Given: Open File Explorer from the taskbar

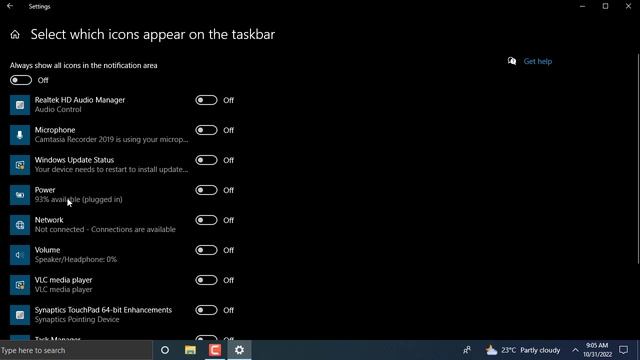Looking at the screenshot, I should 190,350.
